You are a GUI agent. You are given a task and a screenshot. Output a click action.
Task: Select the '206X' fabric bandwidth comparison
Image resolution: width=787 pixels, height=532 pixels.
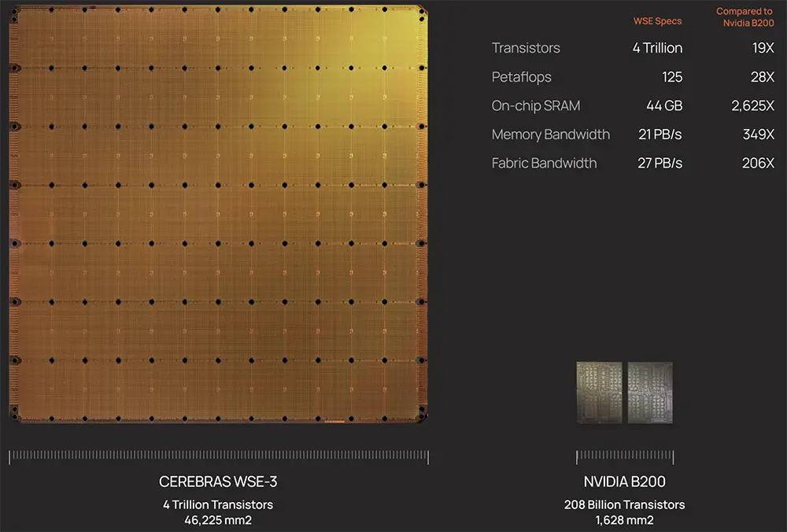click(x=757, y=164)
